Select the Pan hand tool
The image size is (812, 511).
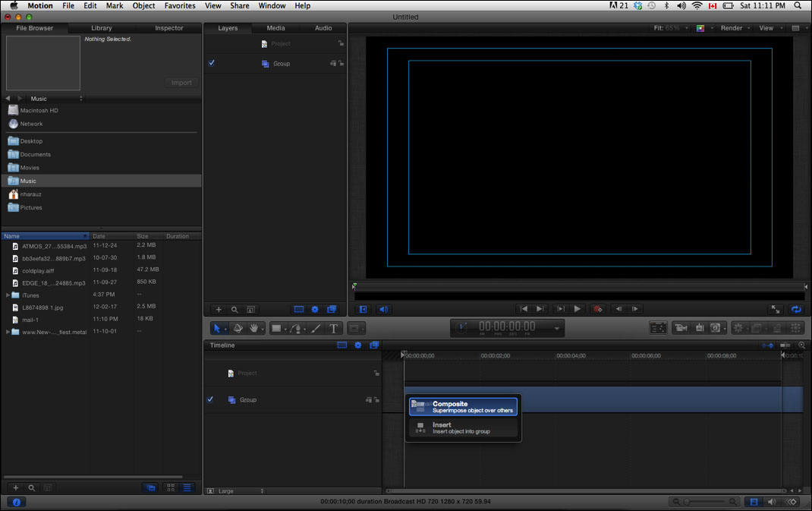click(x=253, y=328)
